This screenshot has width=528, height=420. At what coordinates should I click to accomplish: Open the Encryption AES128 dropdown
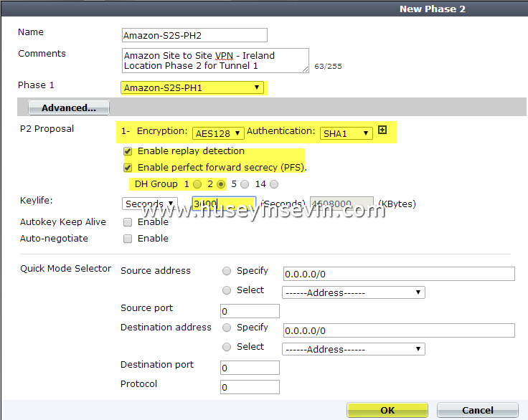click(x=218, y=133)
